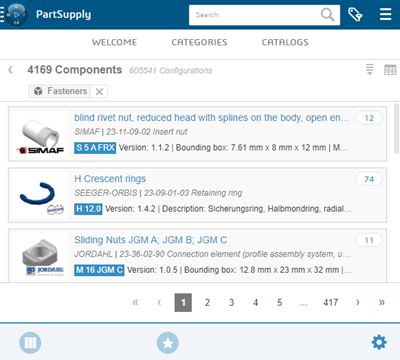The image size is (400, 360).
Task: Select page 1 in pagination
Action: click(x=183, y=303)
